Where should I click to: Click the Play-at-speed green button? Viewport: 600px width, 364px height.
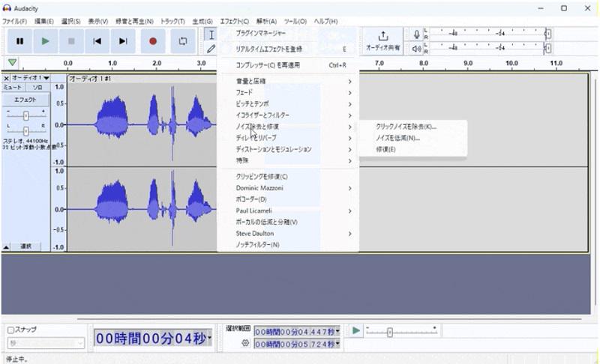click(x=355, y=330)
